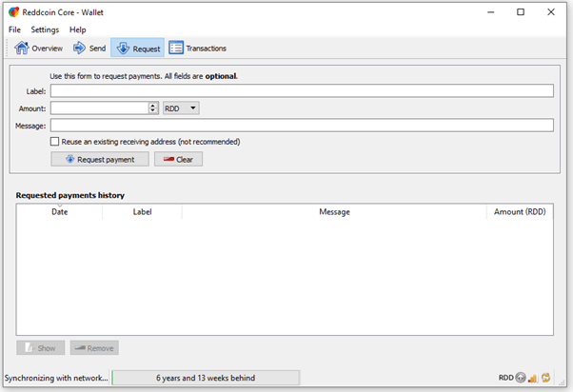Click the 'Requested payments history' heading
The width and height of the screenshot is (573, 392).
(x=70, y=195)
